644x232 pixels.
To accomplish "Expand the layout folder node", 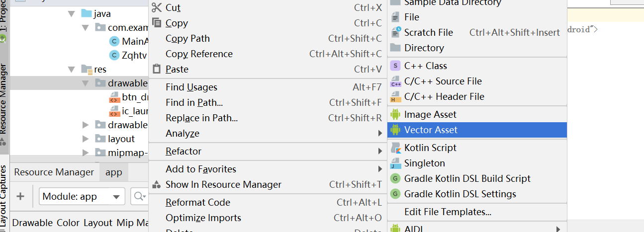I will click(86, 139).
